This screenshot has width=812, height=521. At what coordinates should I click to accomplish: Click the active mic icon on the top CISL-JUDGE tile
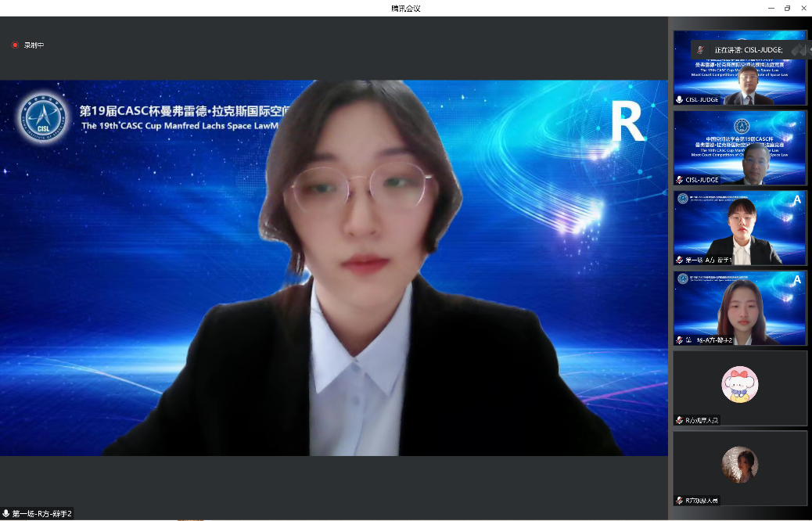click(680, 99)
